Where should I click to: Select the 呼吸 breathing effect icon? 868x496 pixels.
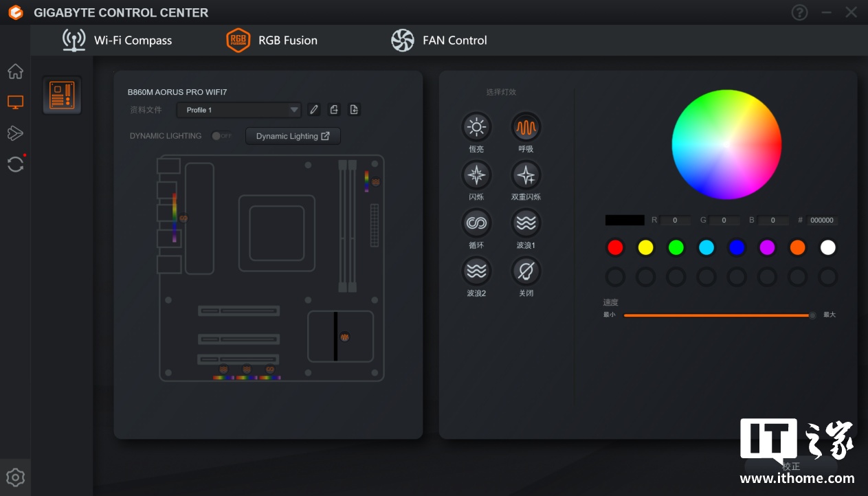click(x=526, y=127)
